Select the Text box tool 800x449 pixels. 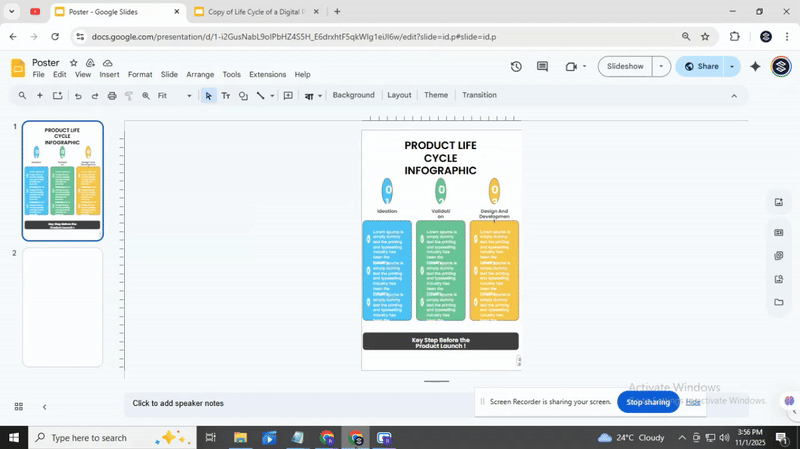225,96
